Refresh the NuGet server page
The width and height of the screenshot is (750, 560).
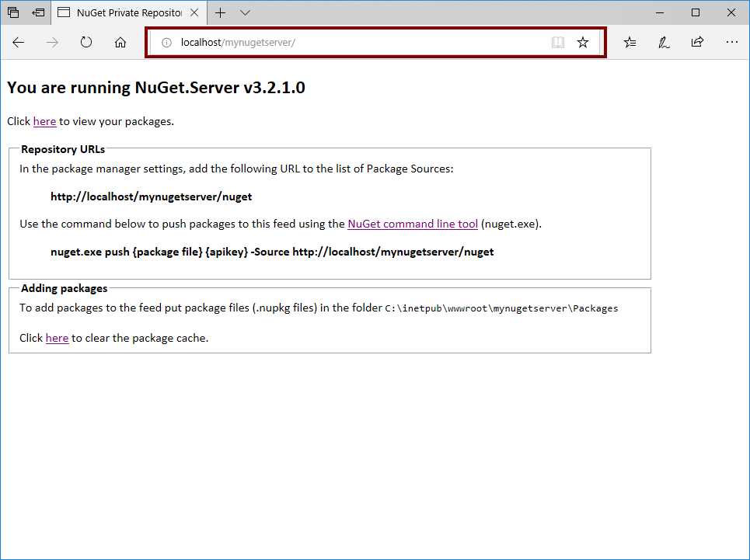click(85, 43)
